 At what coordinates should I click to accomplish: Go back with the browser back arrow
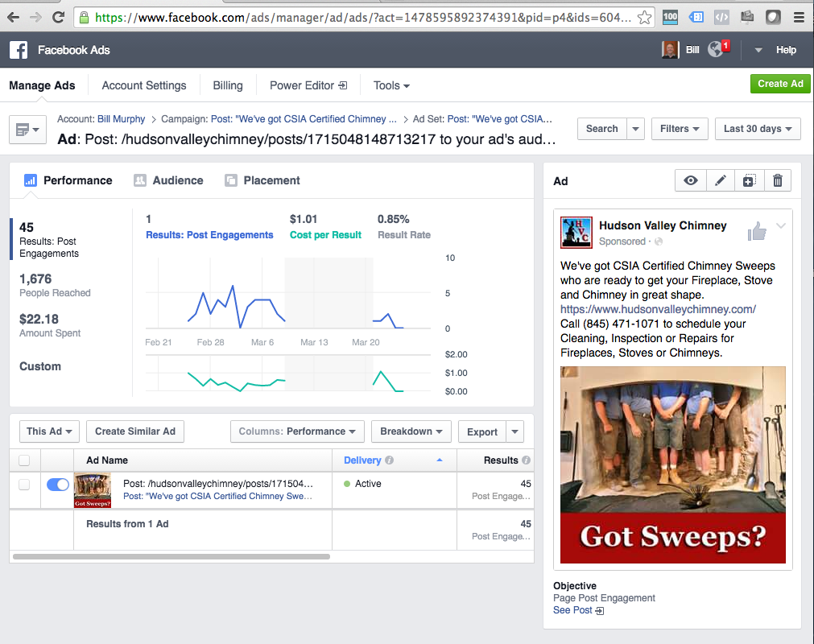[x=13, y=18]
